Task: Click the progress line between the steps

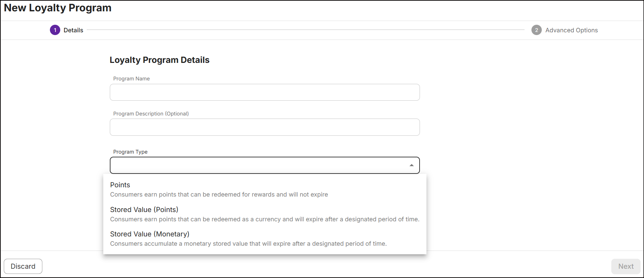Action: pyautogui.click(x=306, y=30)
